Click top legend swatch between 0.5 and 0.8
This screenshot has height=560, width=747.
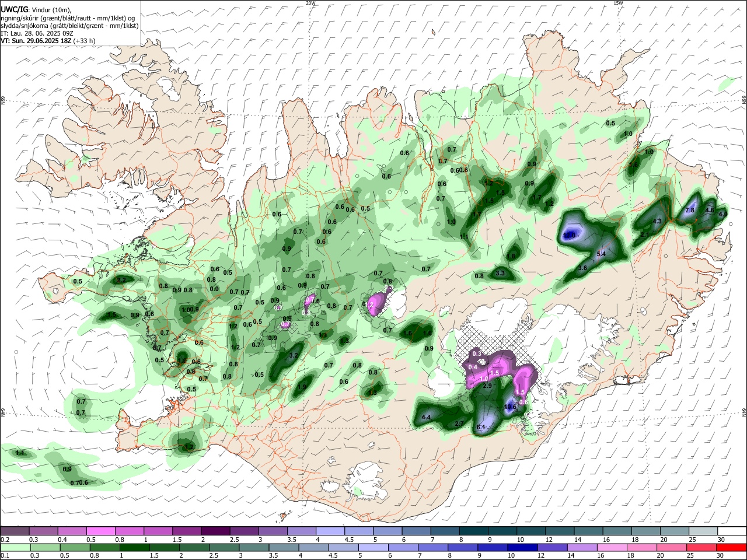coord(100,531)
